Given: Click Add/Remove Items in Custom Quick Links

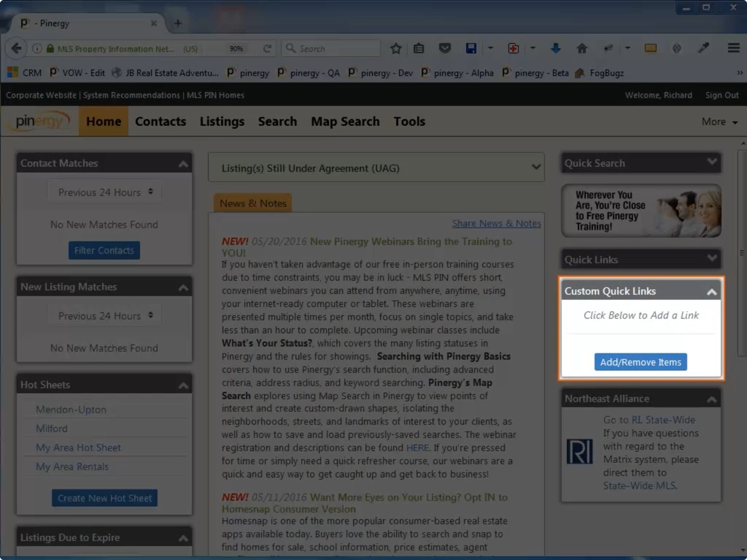Looking at the screenshot, I should pyautogui.click(x=640, y=362).
